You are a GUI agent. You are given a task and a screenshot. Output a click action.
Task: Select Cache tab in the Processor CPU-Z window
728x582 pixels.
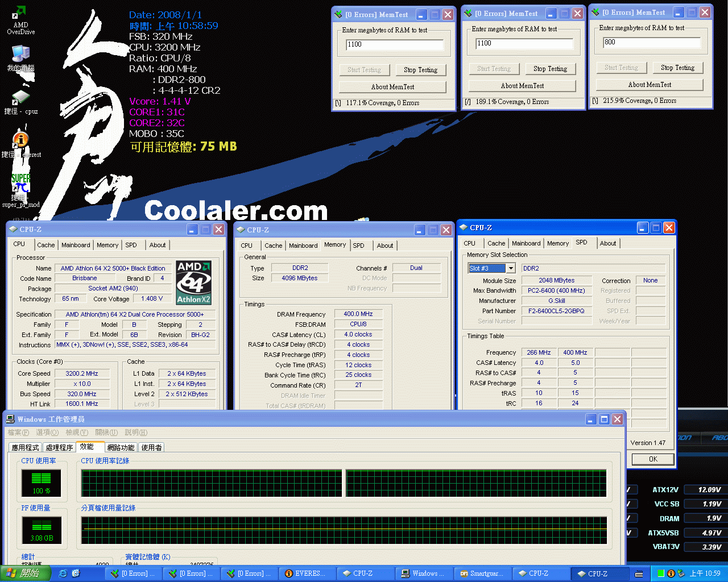(46, 245)
